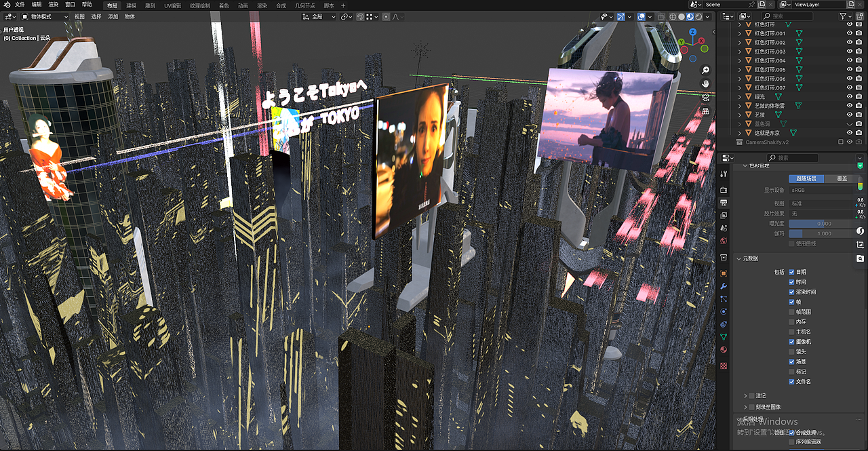Viewport: 868px width, 451px height.
Task: Open the Modifiers wrench tab icon
Action: point(724,286)
